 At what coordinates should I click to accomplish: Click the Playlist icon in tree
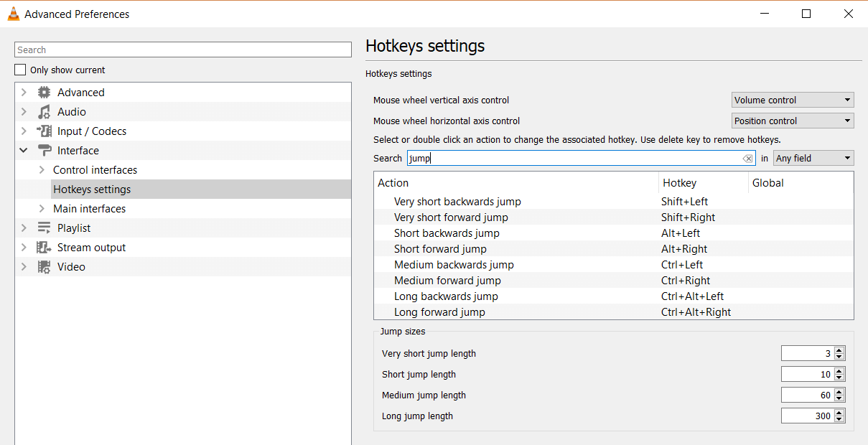click(x=45, y=228)
